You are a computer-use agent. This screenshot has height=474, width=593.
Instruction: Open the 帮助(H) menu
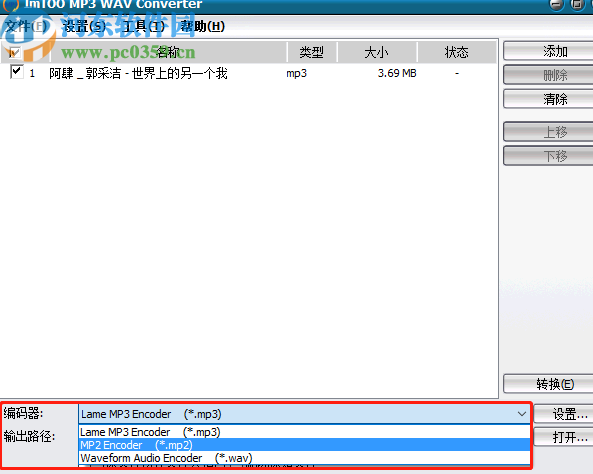(x=203, y=26)
